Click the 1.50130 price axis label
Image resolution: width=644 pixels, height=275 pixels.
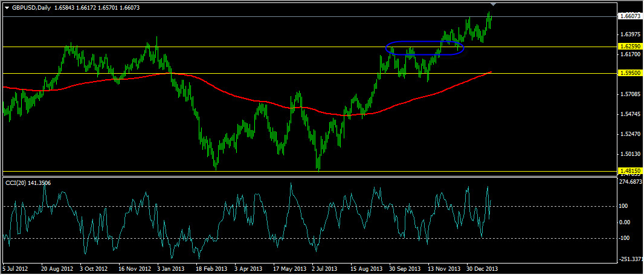630,154
